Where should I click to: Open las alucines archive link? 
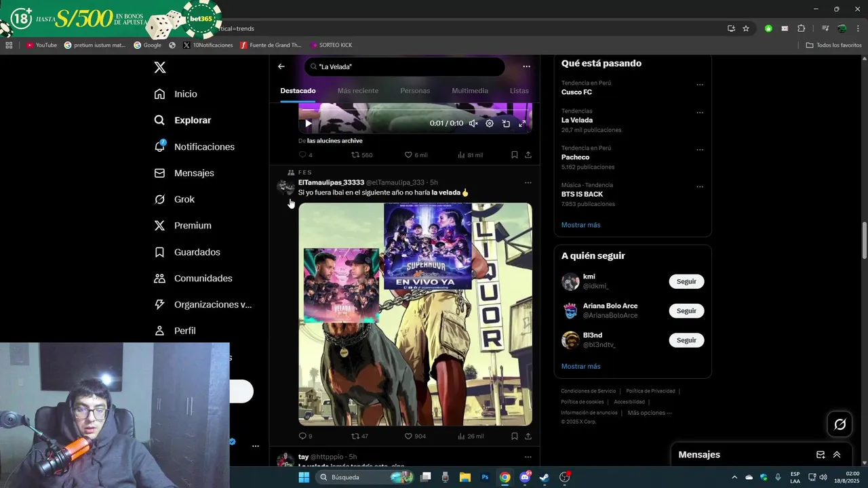tap(334, 141)
